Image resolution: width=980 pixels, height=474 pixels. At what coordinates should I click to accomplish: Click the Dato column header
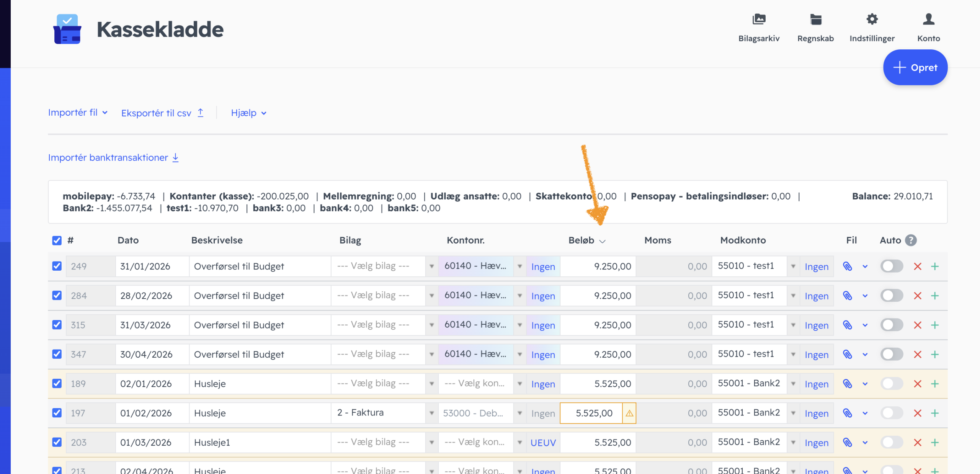click(128, 240)
